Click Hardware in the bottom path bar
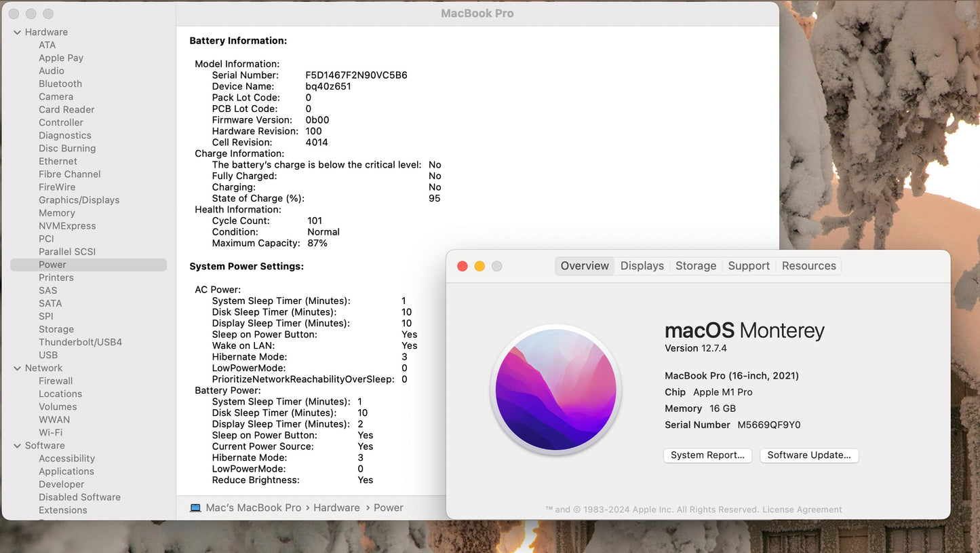This screenshot has height=553, width=980. coord(336,508)
